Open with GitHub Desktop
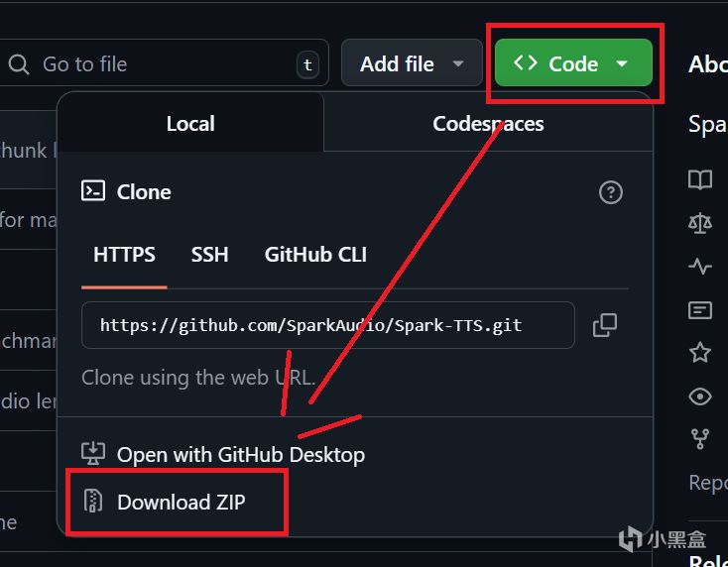728x567 pixels. click(240, 455)
